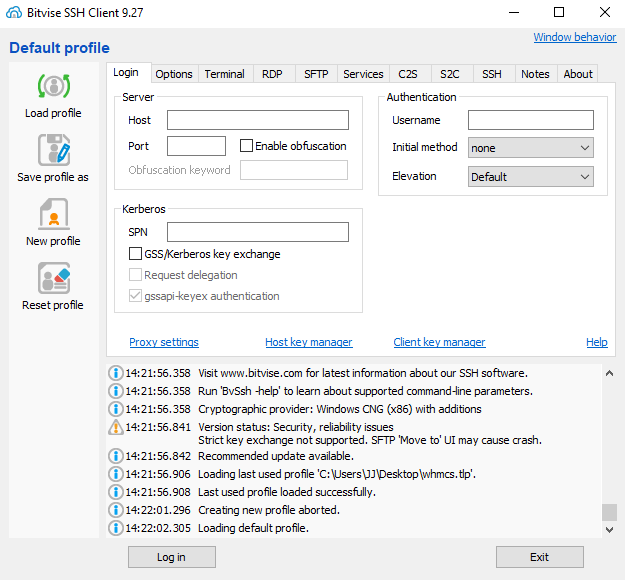Click info icon beside Cryptographic provider entry
Image resolution: width=625 pixels, height=580 pixels.
[116, 409]
